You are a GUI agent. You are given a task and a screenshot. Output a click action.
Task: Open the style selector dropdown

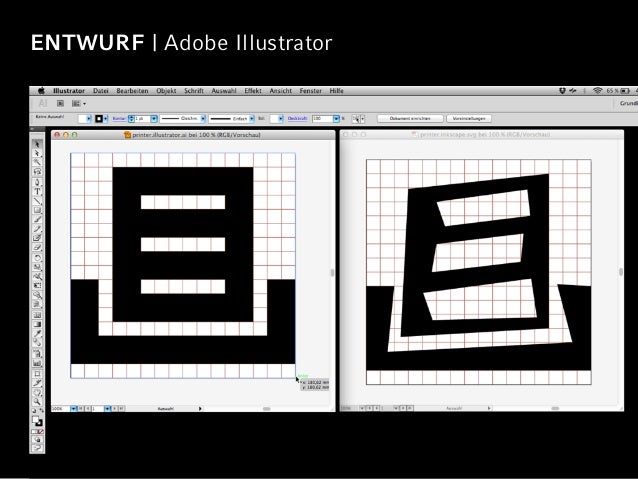(x=281, y=118)
